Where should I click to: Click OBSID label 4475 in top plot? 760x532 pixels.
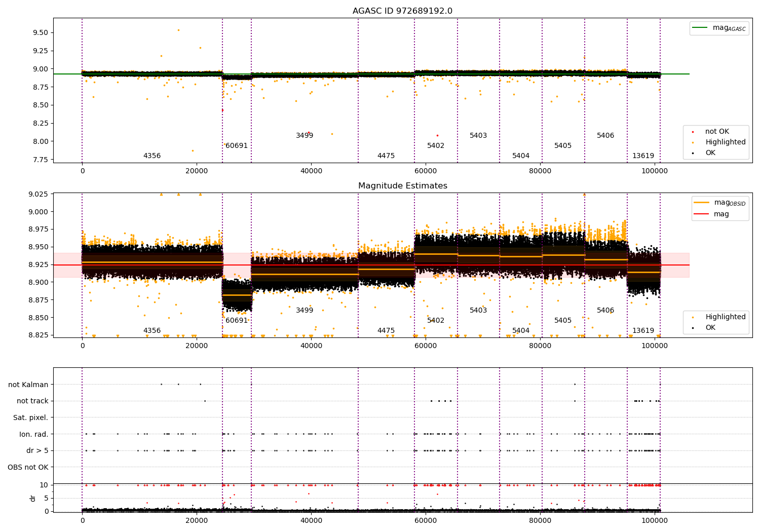pyautogui.click(x=386, y=156)
